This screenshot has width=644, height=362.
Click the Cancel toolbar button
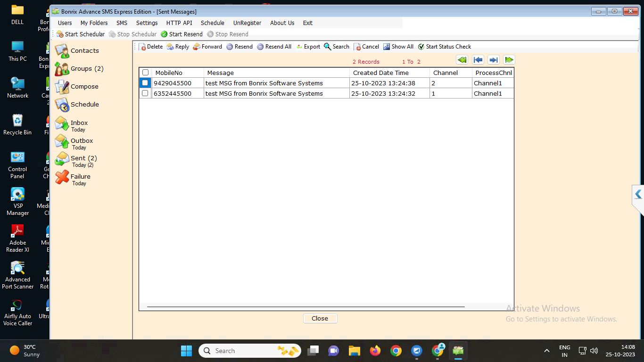pos(366,47)
